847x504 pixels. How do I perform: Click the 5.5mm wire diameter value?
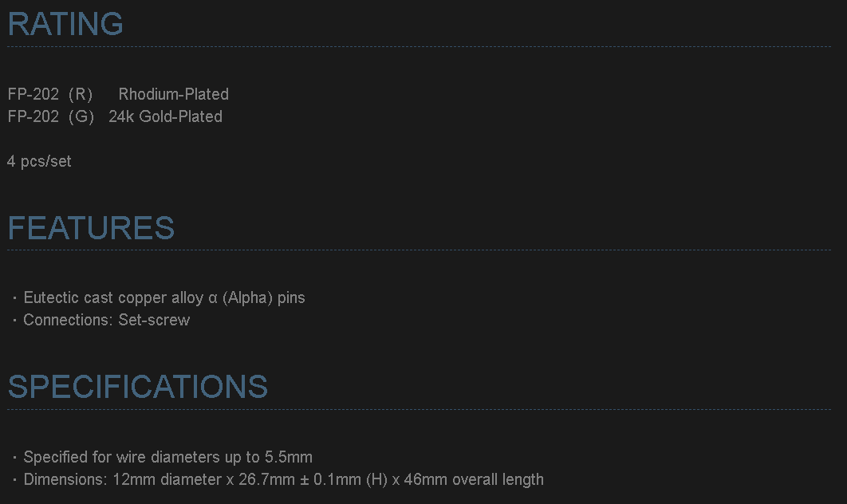(289, 458)
